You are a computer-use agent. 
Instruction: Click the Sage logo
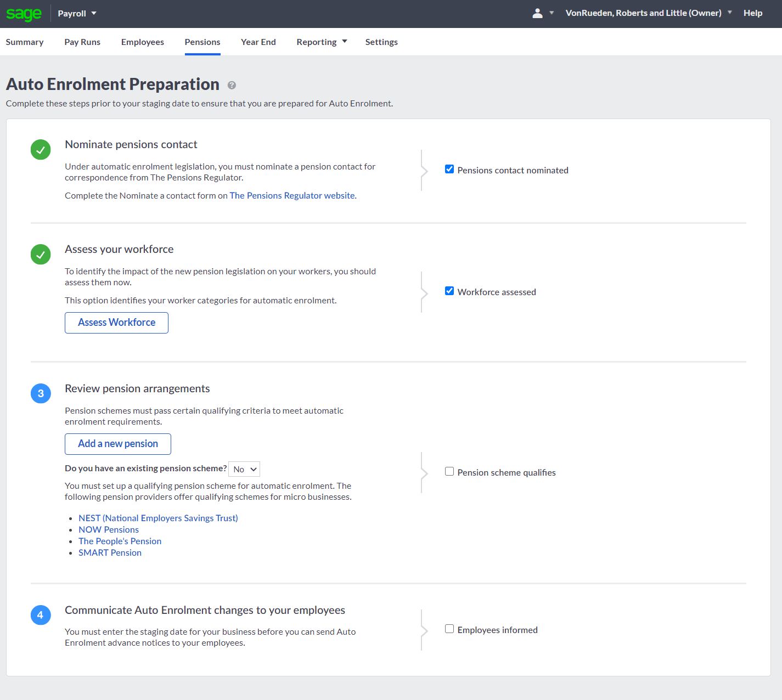point(24,14)
